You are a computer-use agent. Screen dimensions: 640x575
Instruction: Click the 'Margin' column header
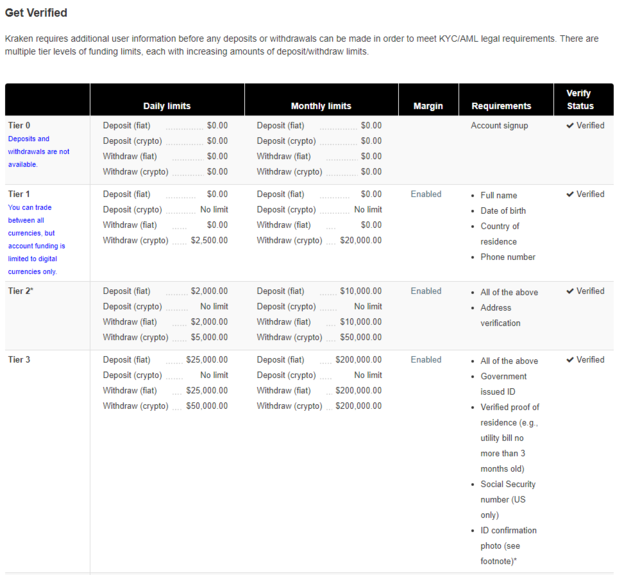(x=428, y=106)
